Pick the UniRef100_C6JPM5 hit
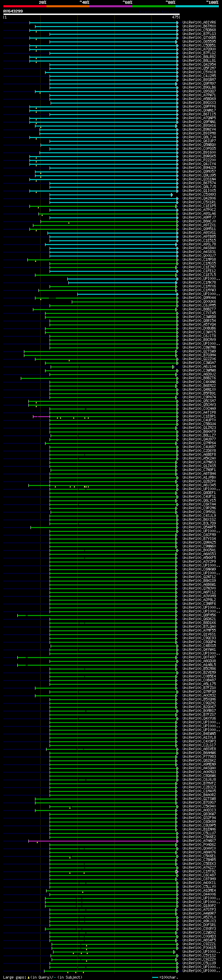 pyautogui.click(x=199, y=306)
